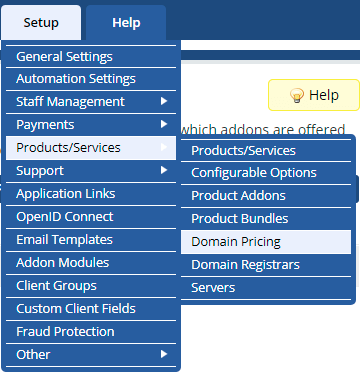Open Application Links
Screen dimensions: 362x372
coord(91,194)
